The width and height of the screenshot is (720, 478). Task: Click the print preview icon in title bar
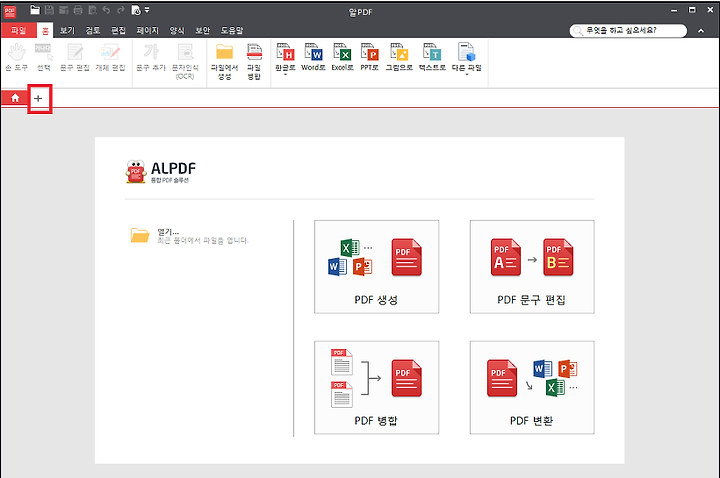(x=92, y=10)
